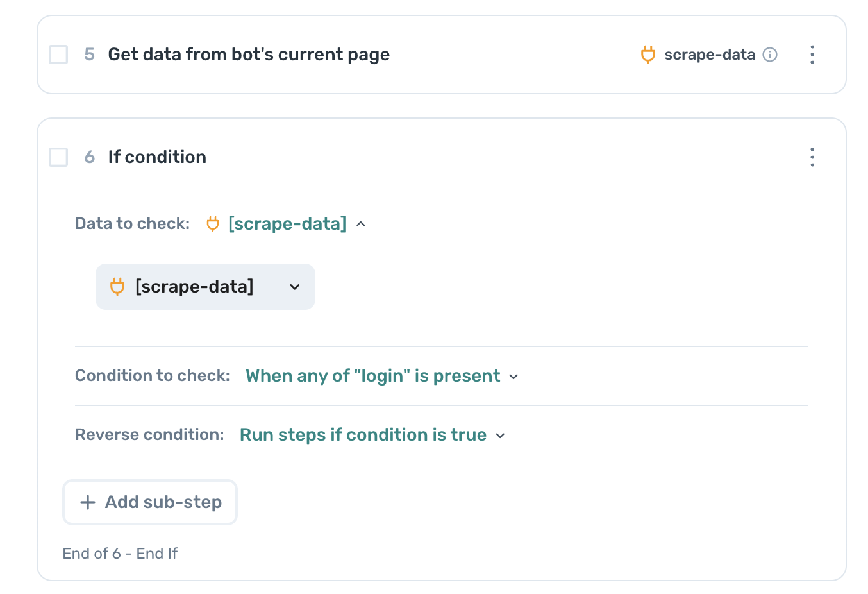Open the If condition three-dot menu
Screen dimensions: 868x594
812,157
